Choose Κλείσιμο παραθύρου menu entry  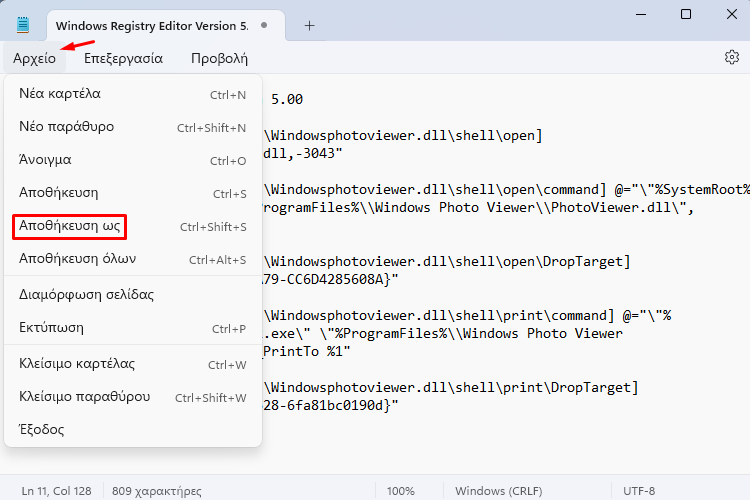pyautogui.click(x=132, y=397)
